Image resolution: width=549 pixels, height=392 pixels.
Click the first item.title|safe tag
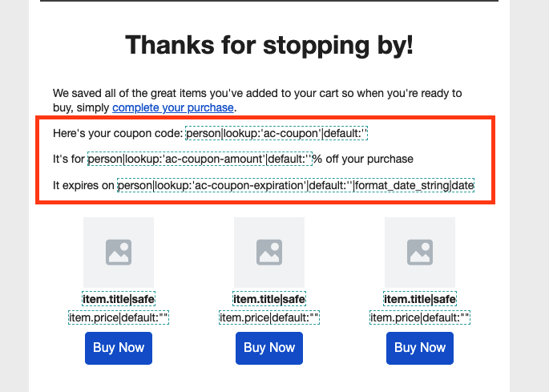[119, 299]
